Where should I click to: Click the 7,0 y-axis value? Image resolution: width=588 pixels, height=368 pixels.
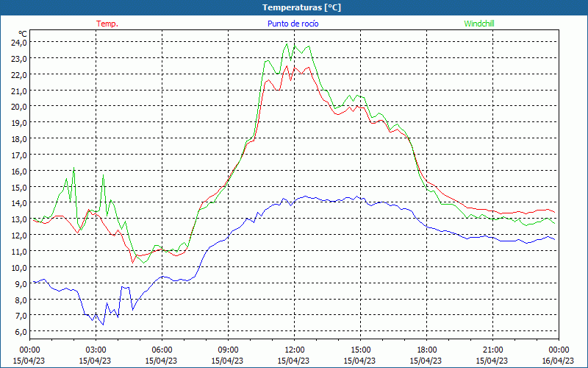tap(21, 316)
